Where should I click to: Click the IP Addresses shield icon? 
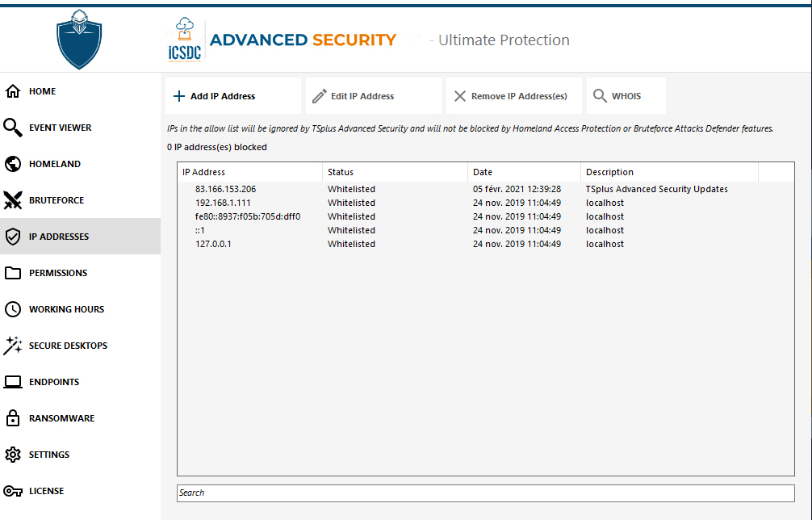click(x=13, y=237)
